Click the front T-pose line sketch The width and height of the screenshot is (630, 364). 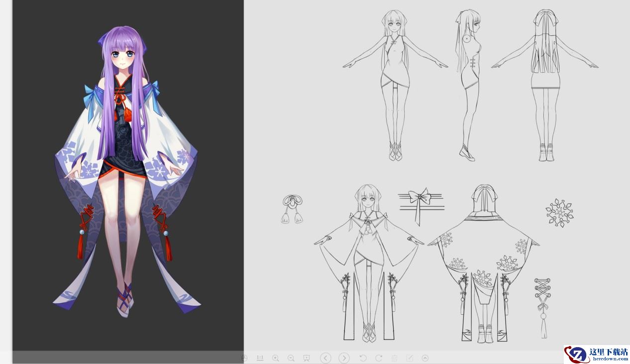[x=395, y=85]
